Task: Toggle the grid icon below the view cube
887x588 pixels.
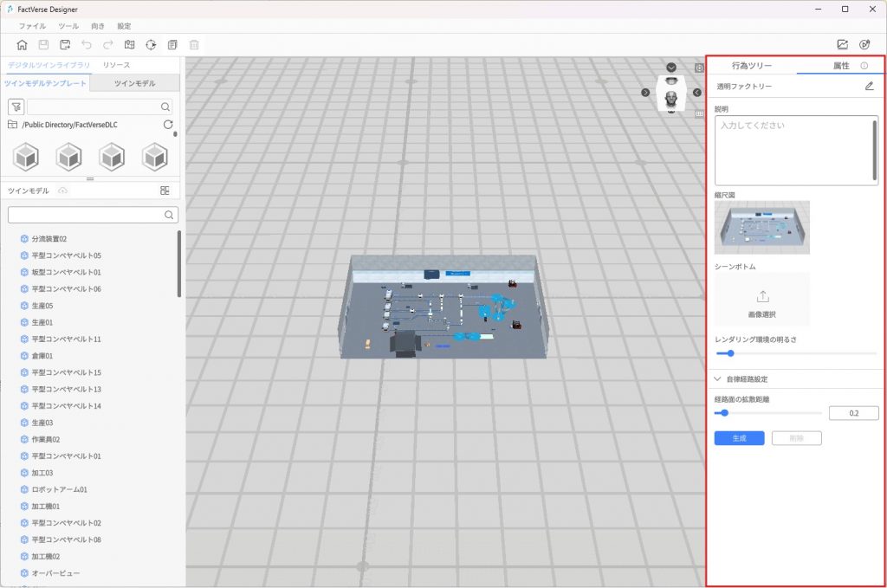Action: (699, 113)
